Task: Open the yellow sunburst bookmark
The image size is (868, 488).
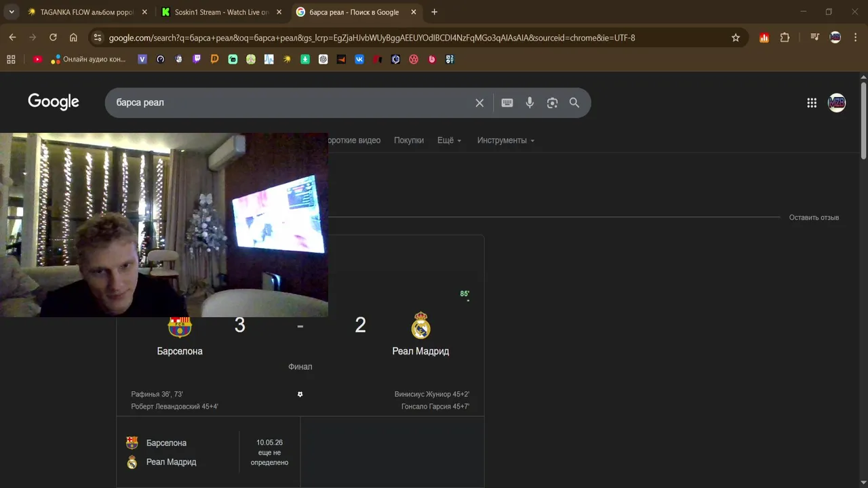Action: 287,59
